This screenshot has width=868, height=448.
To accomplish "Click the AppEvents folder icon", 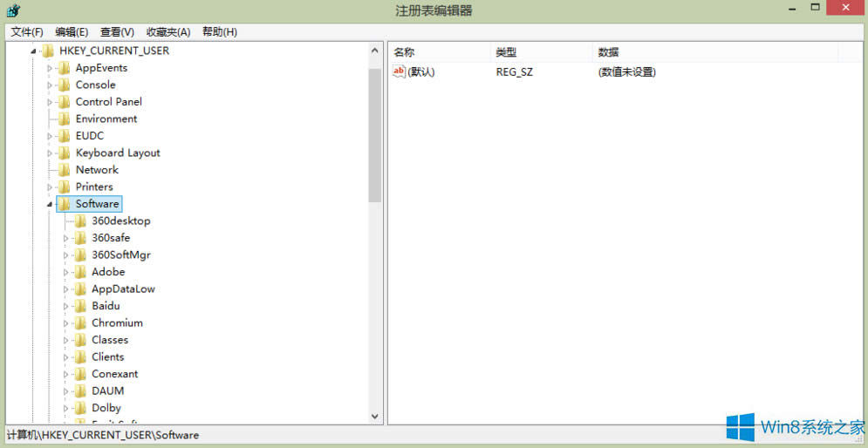I will coord(65,68).
